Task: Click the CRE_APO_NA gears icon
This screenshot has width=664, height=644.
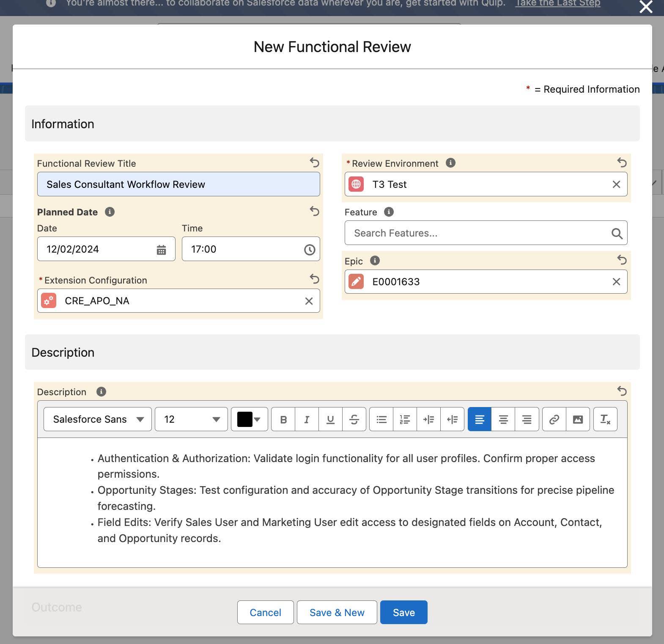Action: (x=49, y=301)
